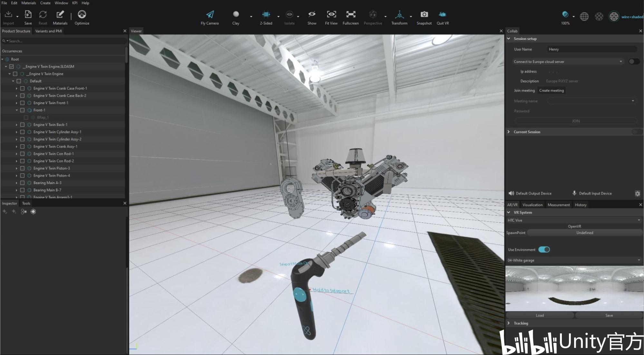Switch to Variants and PMI tab
The image size is (644, 355).
[x=49, y=31]
